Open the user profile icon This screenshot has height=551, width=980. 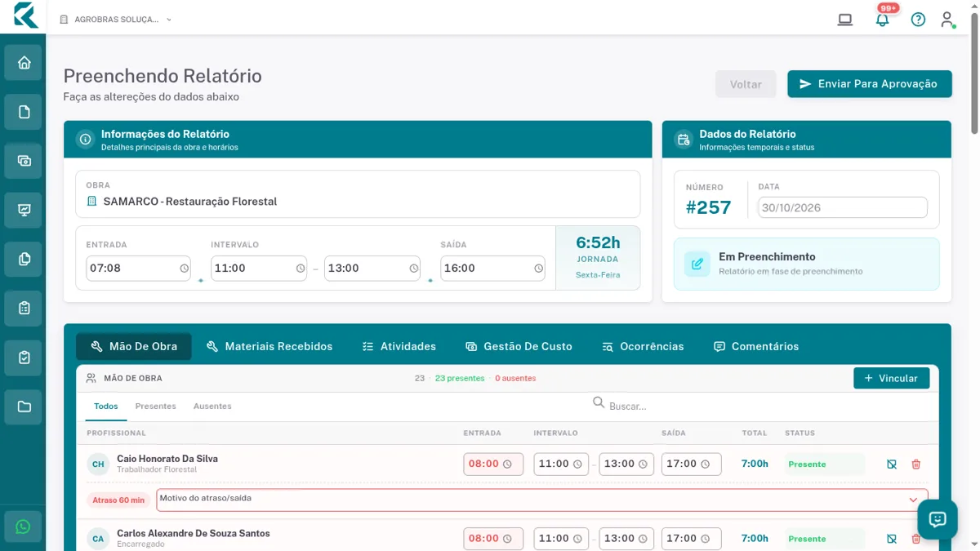pyautogui.click(x=947, y=20)
